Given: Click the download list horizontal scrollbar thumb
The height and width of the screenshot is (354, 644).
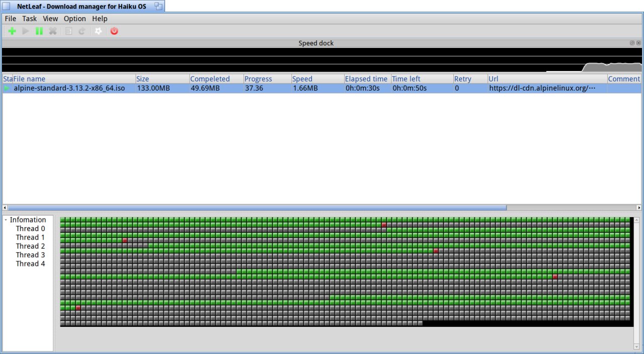Looking at the screenshot, I should click(258, 207).
